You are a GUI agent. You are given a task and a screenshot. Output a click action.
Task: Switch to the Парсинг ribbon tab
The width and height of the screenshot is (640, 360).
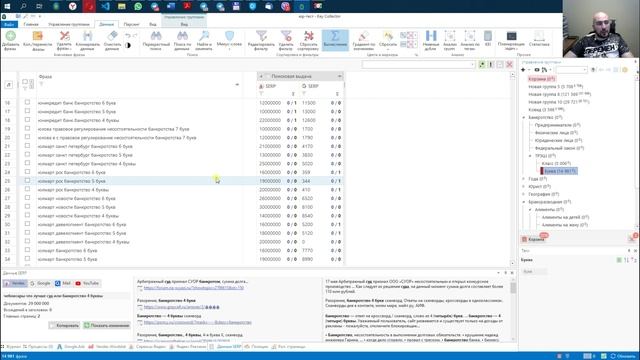tap(131, 24)
